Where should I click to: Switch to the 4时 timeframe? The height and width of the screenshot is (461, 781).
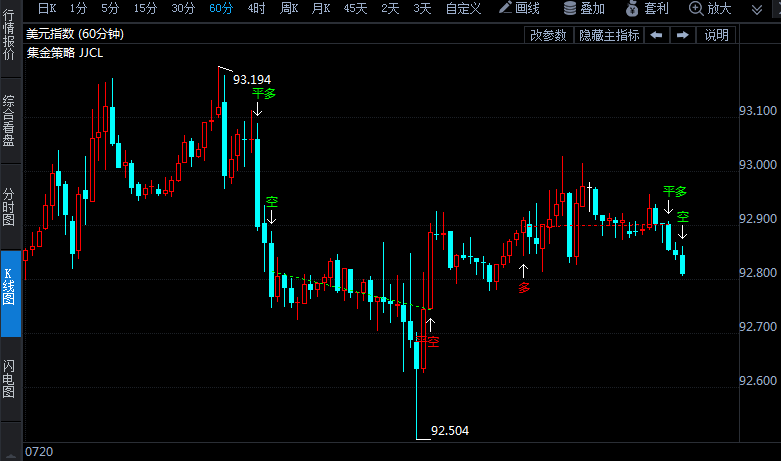(257, 8)
